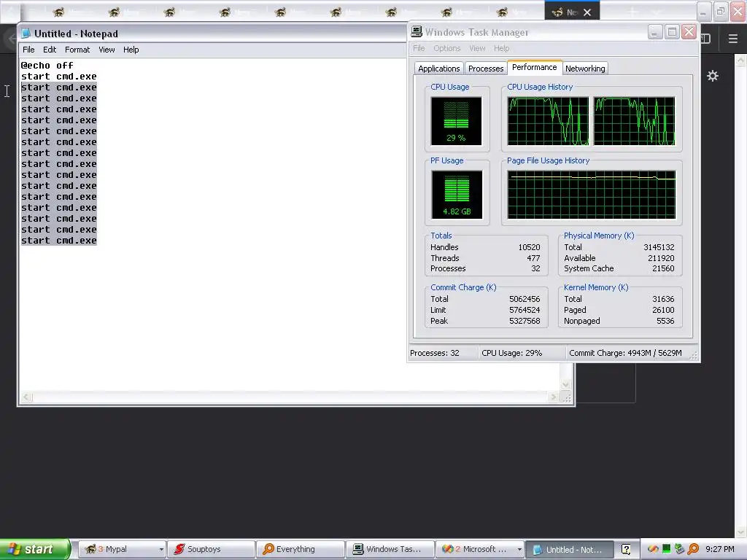Image resolution: width=747 pixels, height=560 pixels.
Task: Click the Untitled - Notepad taskbar button
Action: tap(568, 549)
